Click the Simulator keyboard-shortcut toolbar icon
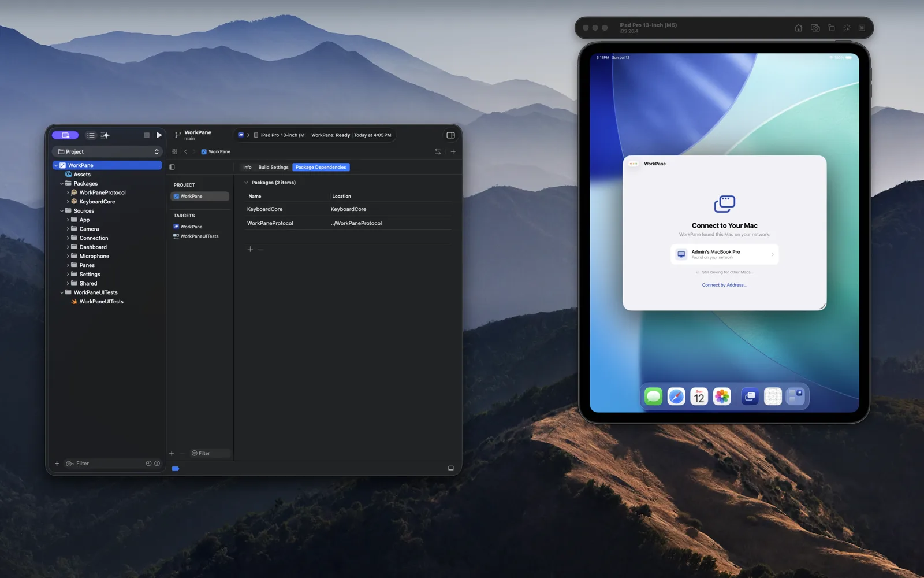Image resolution: width=924 pixels, height=578 pixels. point(862,28)
